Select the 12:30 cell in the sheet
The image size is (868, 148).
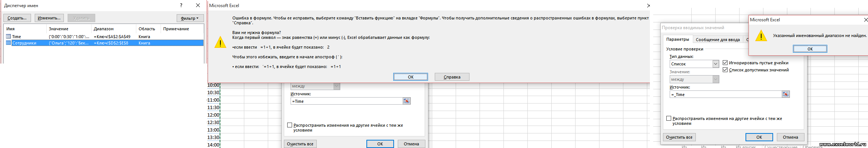click(214, 123)
